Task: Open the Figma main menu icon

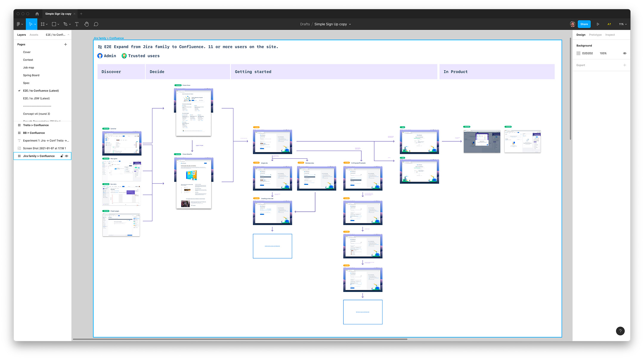Action: pyautogui.click(x=18, y=24)
